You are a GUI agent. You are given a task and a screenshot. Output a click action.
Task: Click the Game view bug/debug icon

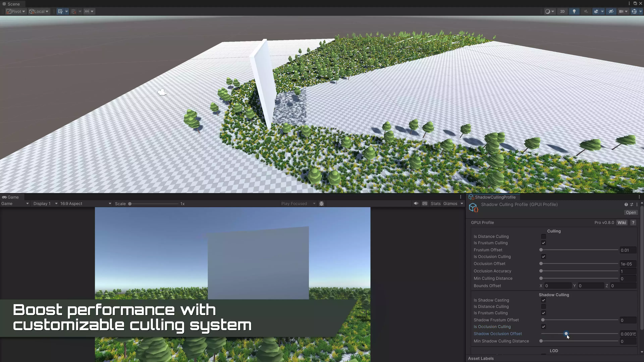tap(321, 204)
